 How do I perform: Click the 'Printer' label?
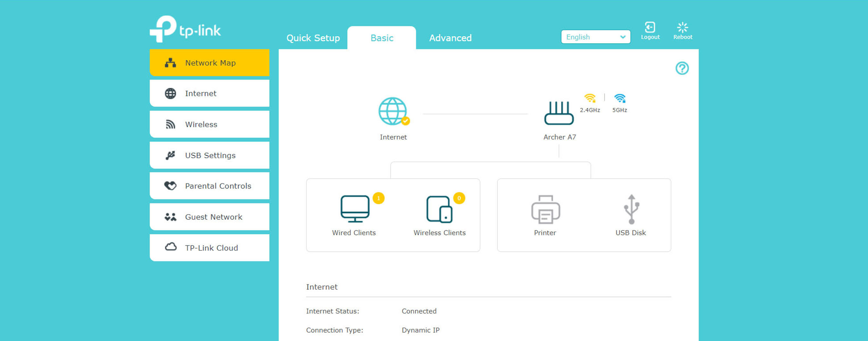pyautogui.click(x=545, y=232)
